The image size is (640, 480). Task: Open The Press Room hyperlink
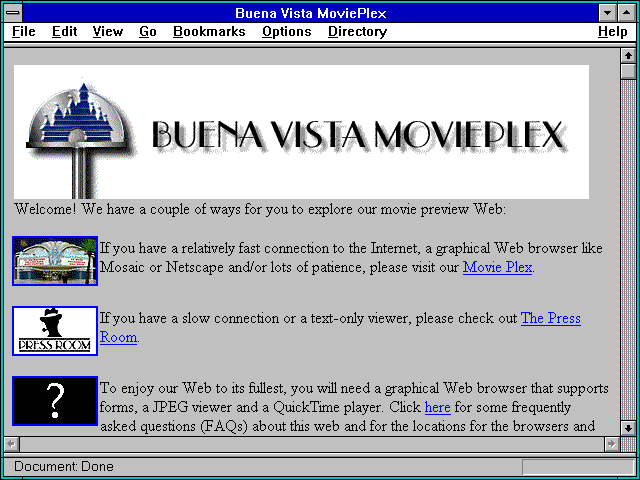[551, 318]
